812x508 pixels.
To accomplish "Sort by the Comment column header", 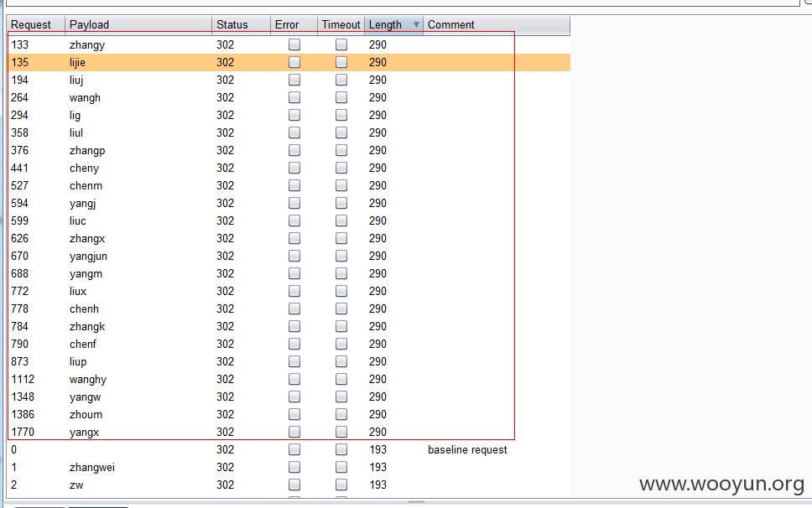I will (x=496, y=25).
